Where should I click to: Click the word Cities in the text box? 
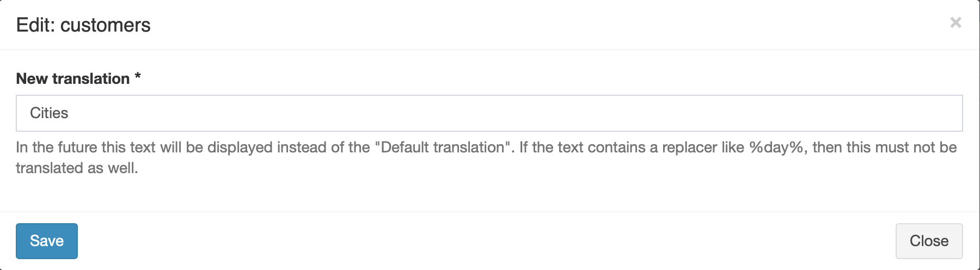pos(49,113)
